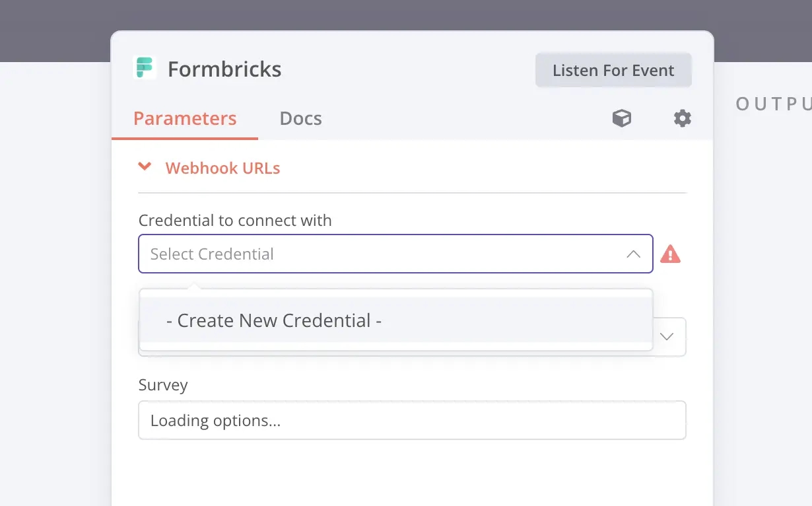Image resolution: width=812 pixels, height=506 pixels.
Task: Expand the dropdown partly hidden behind the credential list
Action: pyautogui.click(x=667, y=337)
